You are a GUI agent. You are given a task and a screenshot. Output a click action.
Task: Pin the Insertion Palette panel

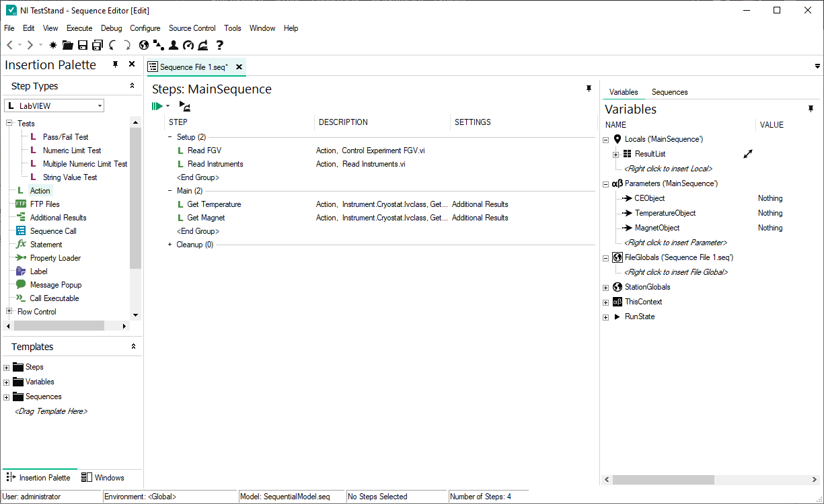[x=114, y=64]
